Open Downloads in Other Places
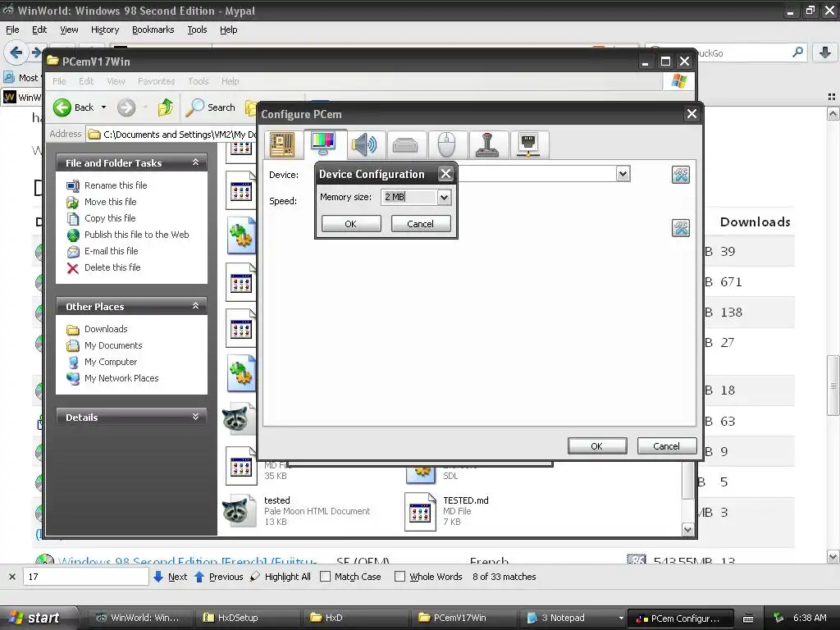This screenshot has height=630, width=840. 106,329
